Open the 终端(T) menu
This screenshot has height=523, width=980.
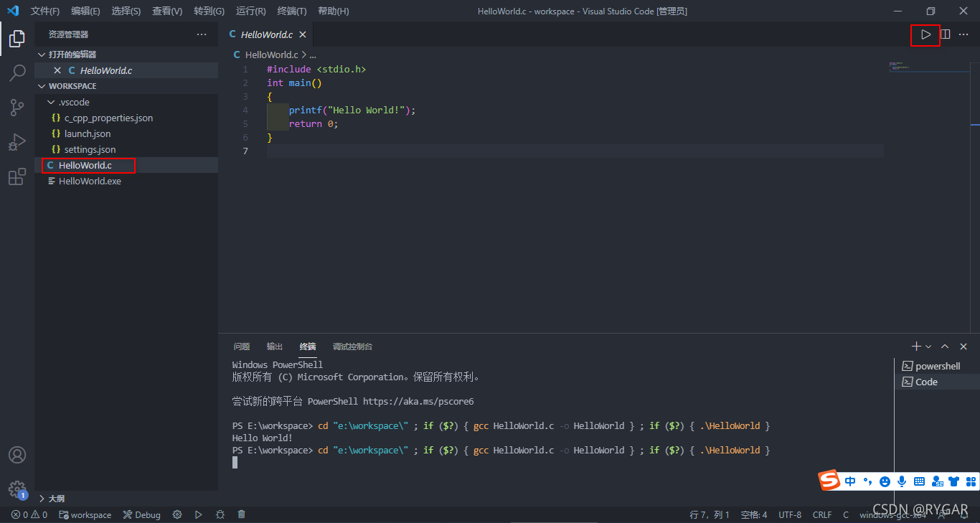[292, 11]
